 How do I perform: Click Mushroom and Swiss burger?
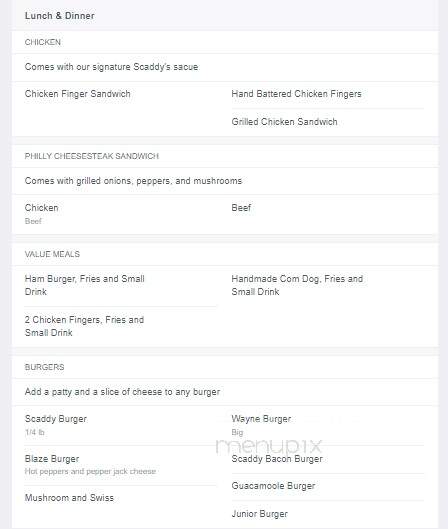pos(69,498)
